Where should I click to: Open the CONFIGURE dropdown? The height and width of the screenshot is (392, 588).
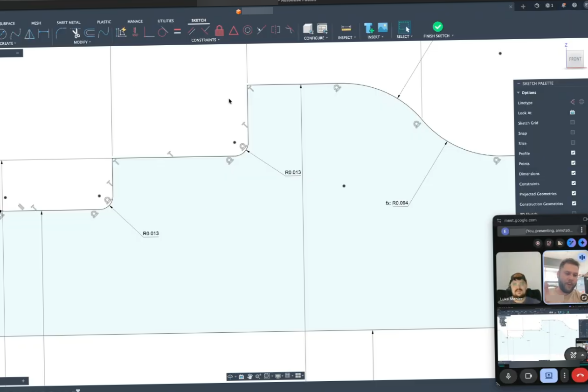316,38
